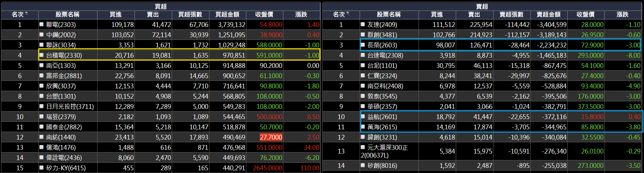The width and height of the screenshot is (644, 173).
Task: Select 瑞昱(2379) stock name
Action: pos(61,117)
